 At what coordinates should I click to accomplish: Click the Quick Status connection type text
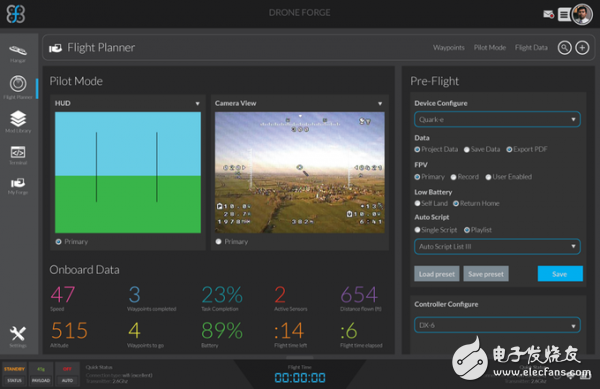point(119,375)
